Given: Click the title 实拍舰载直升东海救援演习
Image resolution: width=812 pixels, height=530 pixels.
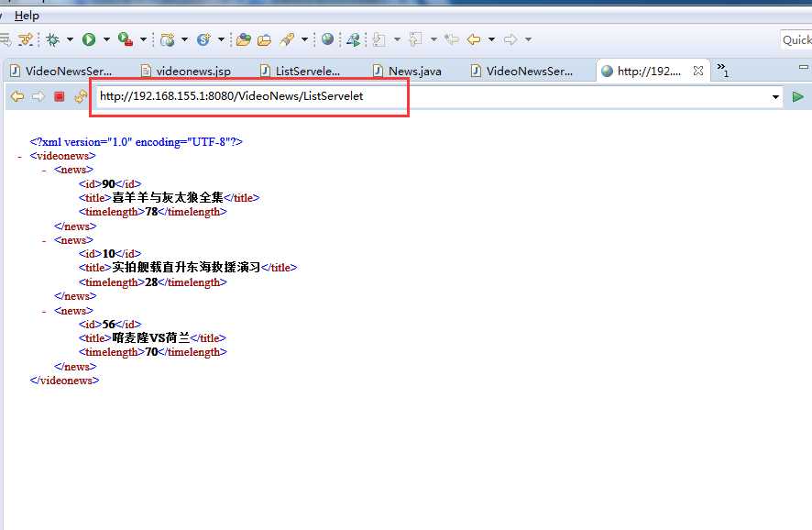Looking at the screenshot, I should 188,268.
